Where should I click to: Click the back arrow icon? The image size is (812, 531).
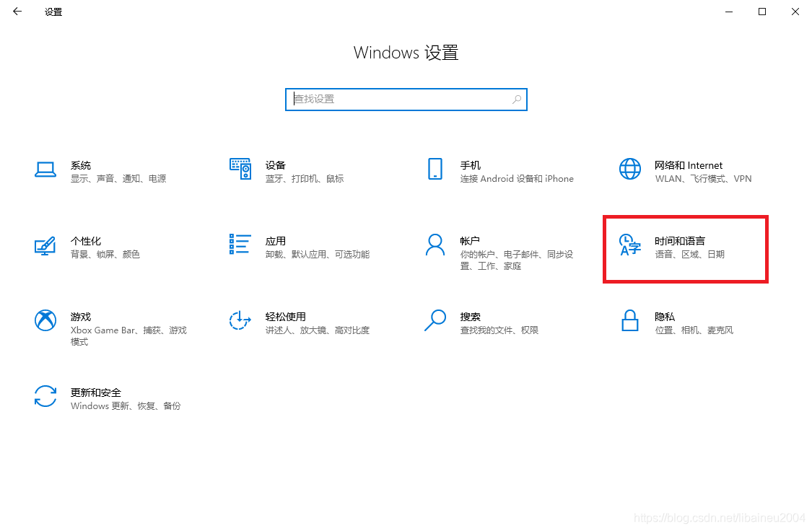pyautogui.click(x=17, y=12)
